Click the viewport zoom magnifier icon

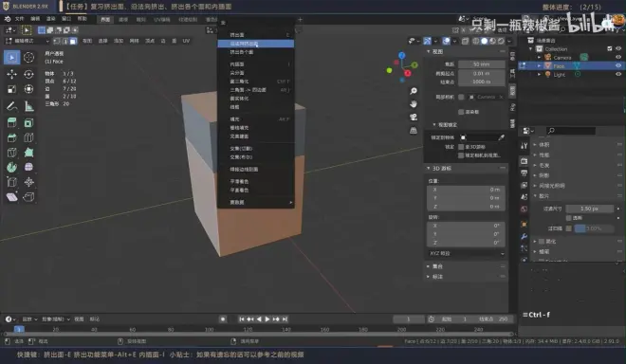[414, 91]
